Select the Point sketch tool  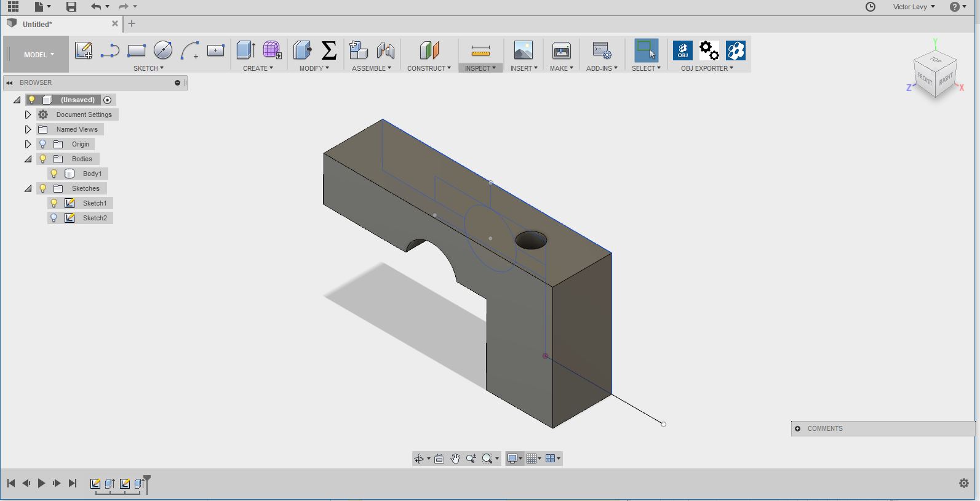pyautogui.click(x=215, y=50)
